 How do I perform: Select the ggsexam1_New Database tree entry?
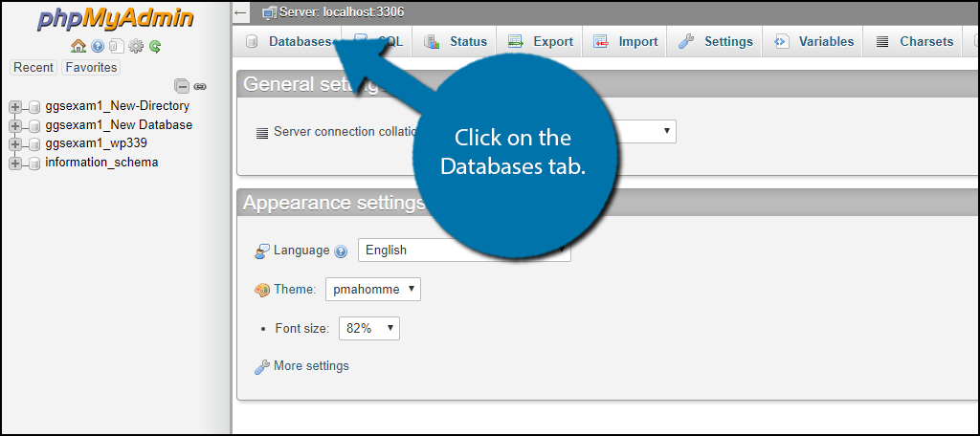coord(118,125)
